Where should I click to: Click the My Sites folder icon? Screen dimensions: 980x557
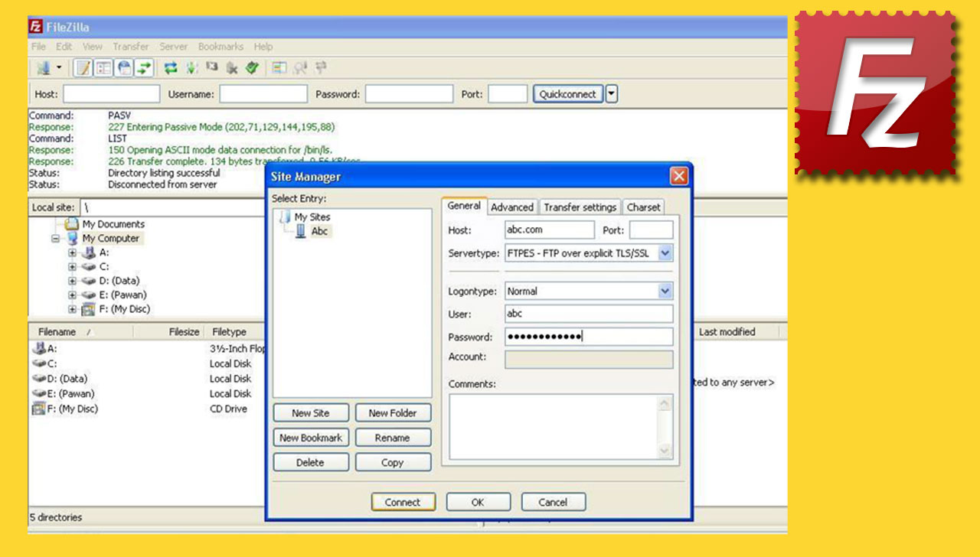point(285,217)
